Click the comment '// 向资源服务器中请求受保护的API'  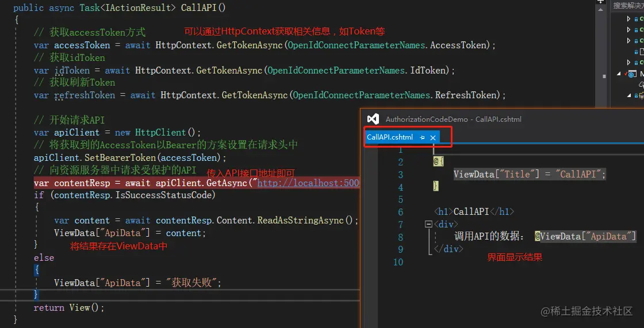tap(115, 171)
